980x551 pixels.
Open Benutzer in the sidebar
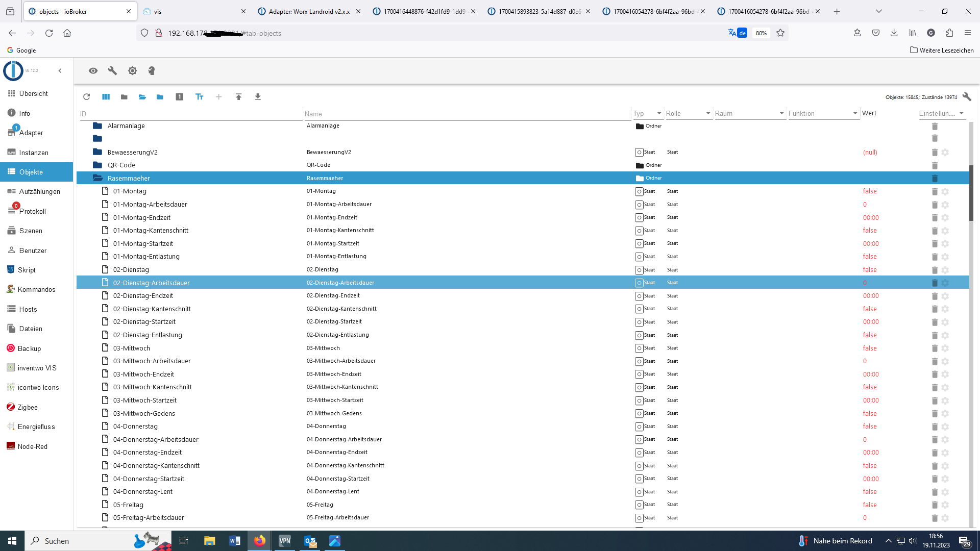click(x=36, y=251)
